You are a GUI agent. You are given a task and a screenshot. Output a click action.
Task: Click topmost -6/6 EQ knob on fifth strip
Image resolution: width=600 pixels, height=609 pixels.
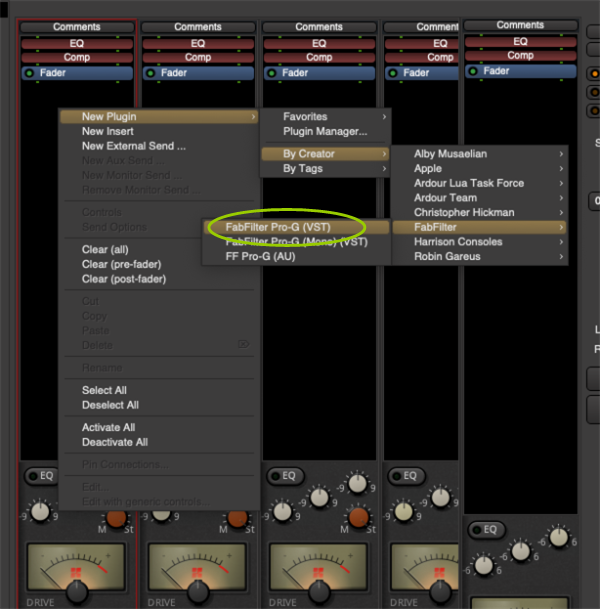558,538
